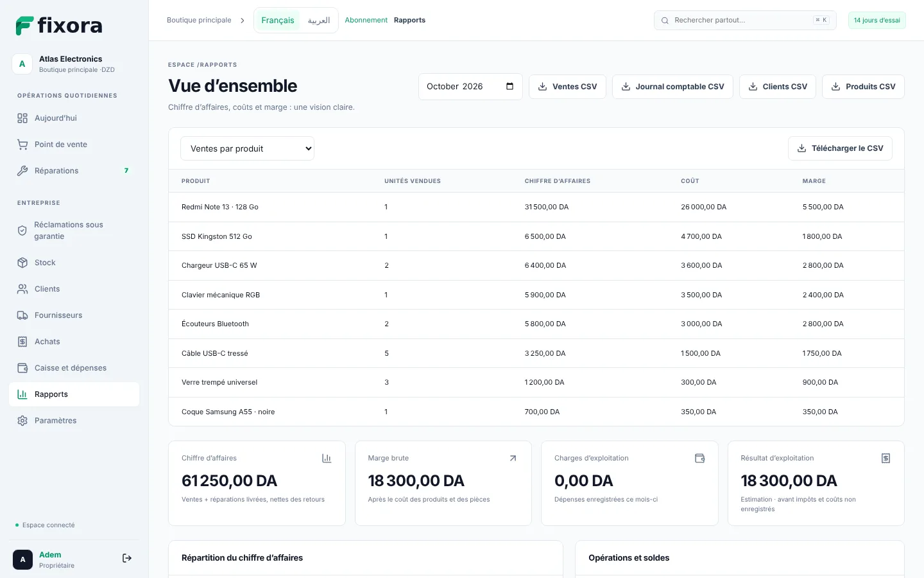Click the Marge column header
Screen dimensions: 924x578
pos(814,181)
